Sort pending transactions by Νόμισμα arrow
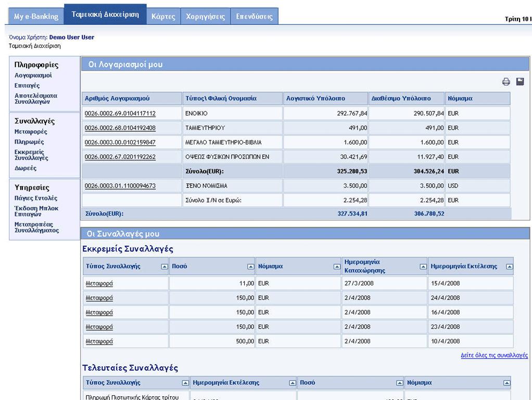 coord(337,267)
